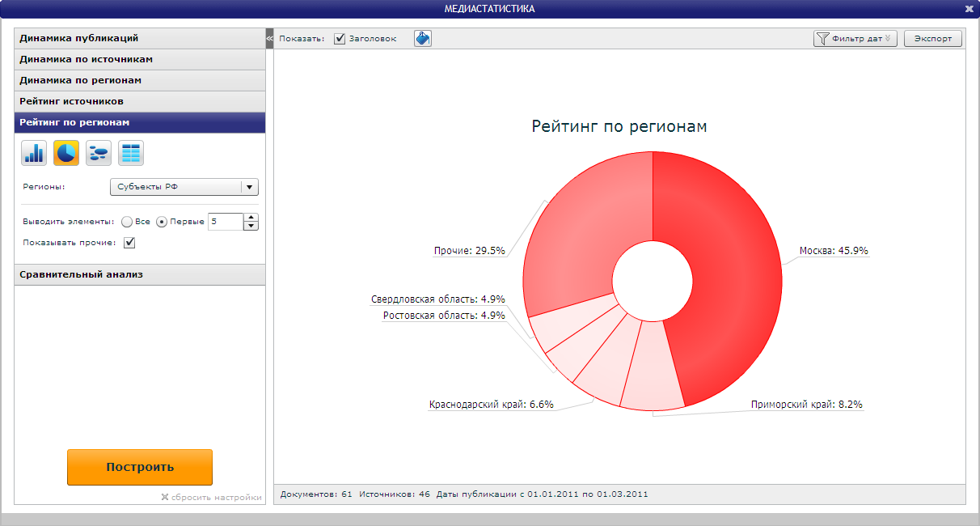Image resolution: width=980 pixels, height=526 pixels.
Task: Open the Динамика публикаций section
Action: click(140, 38)
